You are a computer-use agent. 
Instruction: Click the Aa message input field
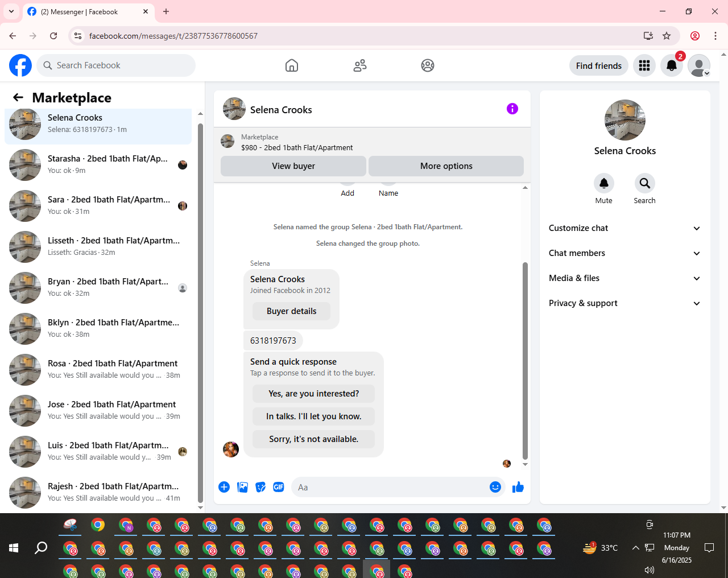(390, 488)
